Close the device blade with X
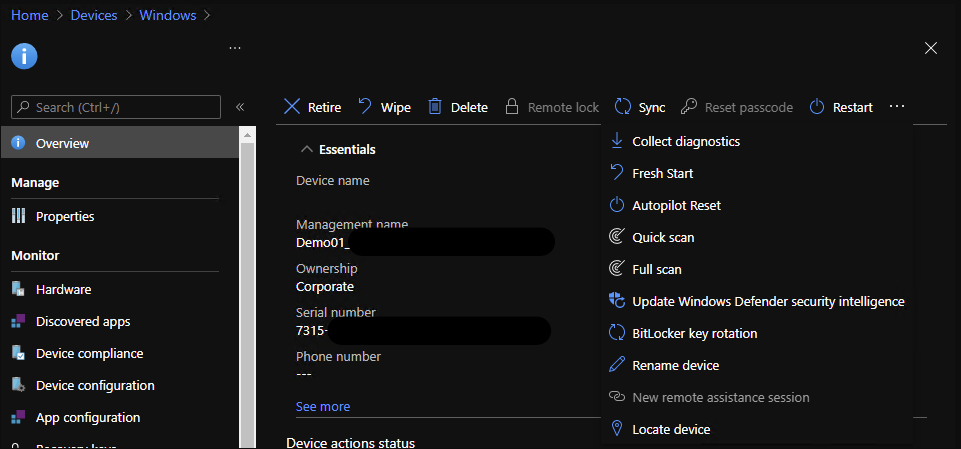 930,48
